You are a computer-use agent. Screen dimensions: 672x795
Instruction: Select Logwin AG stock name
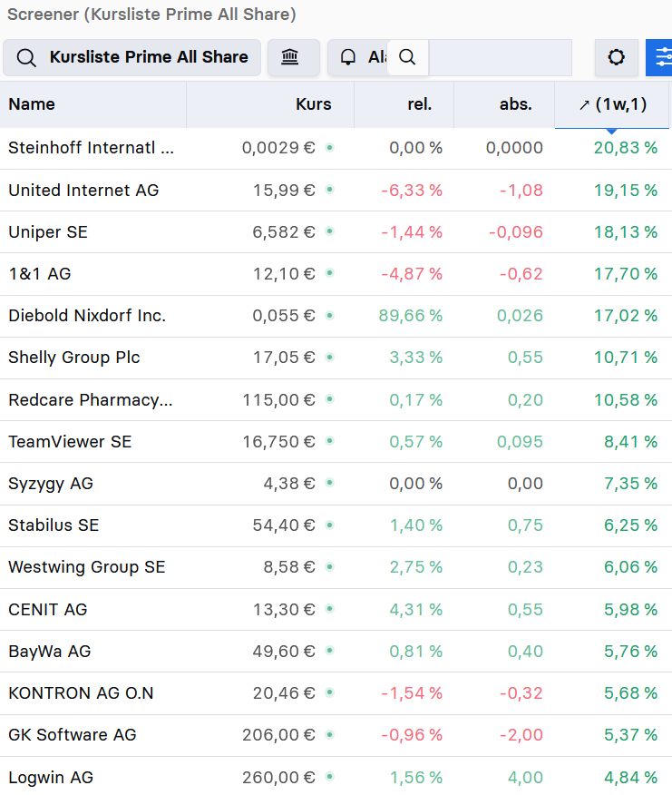(x=51, y=777)
